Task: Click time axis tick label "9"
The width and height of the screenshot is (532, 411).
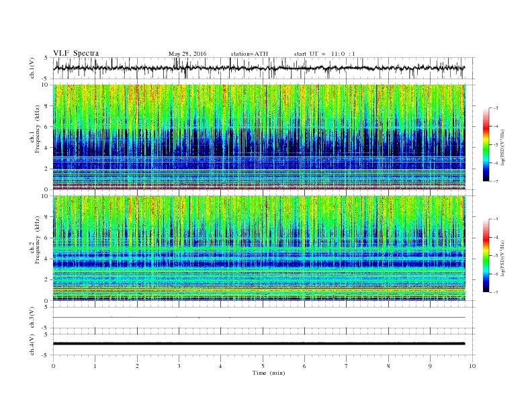Action: point(430,366)
